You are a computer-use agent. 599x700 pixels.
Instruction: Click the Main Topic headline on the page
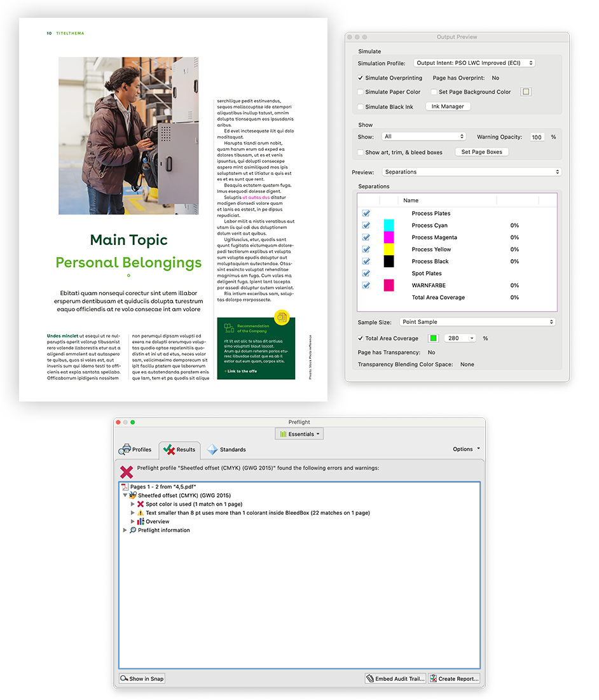129,240
